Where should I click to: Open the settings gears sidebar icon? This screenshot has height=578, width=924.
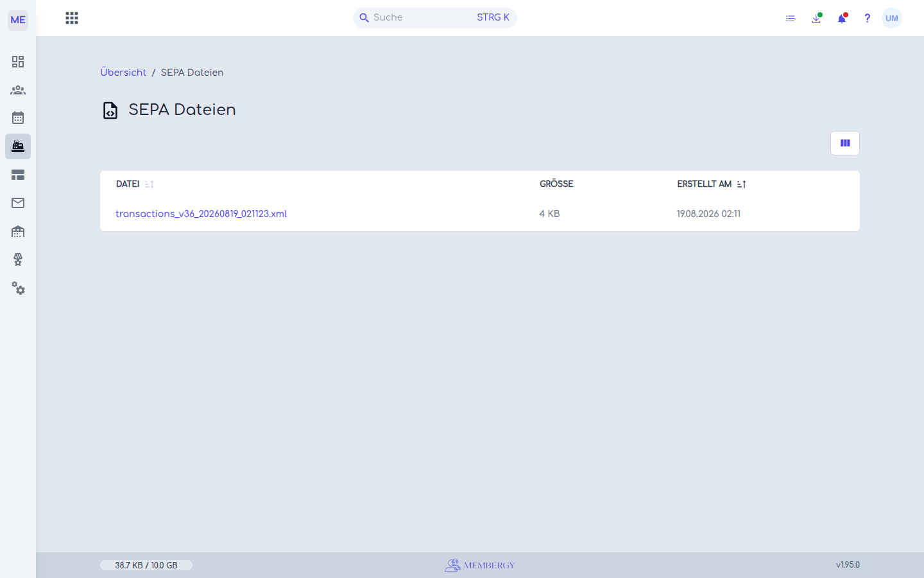click(x=18, y=288)
